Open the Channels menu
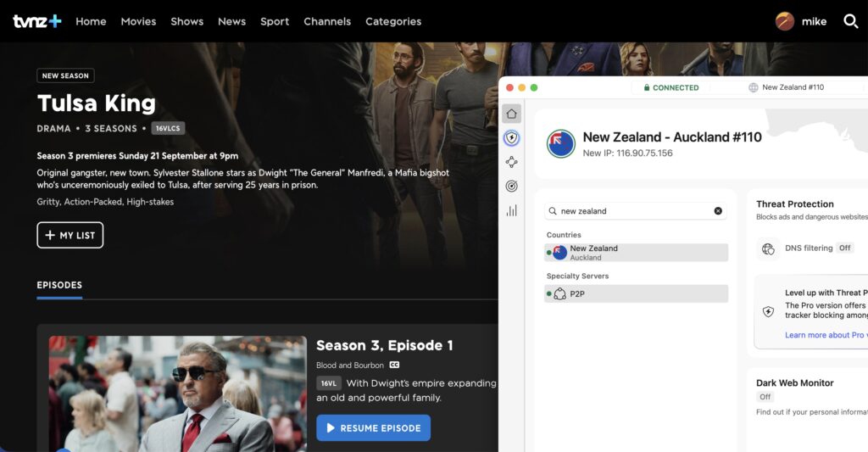This screenshot has height=452, width=868. pyautogui.click(x=327, y=21)
